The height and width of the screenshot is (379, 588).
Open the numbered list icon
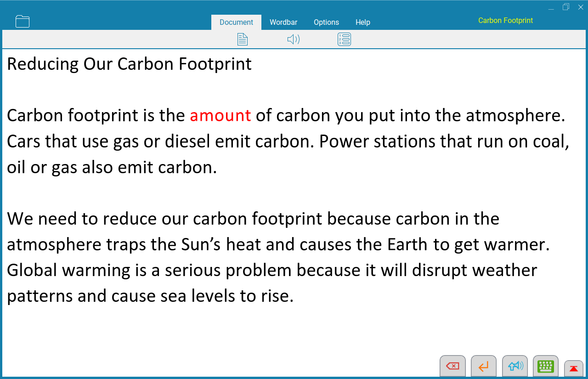(344, 40)
